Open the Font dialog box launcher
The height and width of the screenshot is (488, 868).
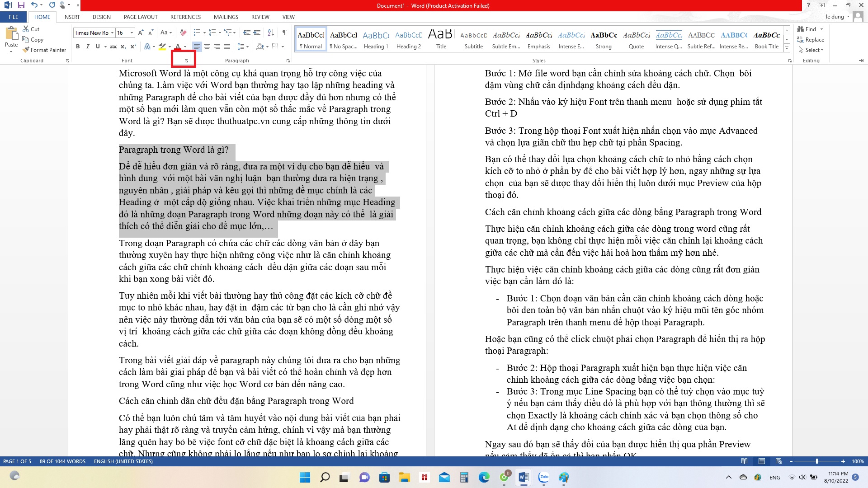[x=186, y=61]
